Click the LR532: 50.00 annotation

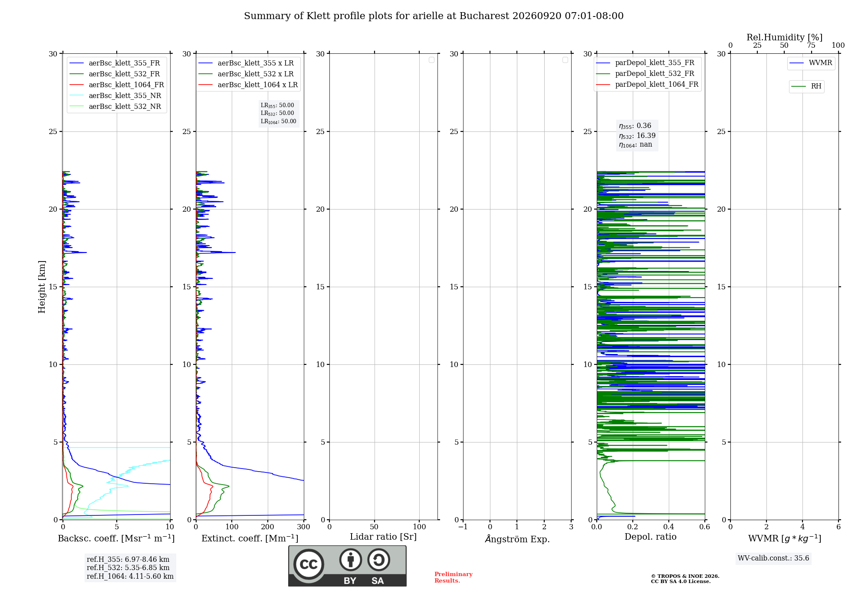tap(277, 113)
